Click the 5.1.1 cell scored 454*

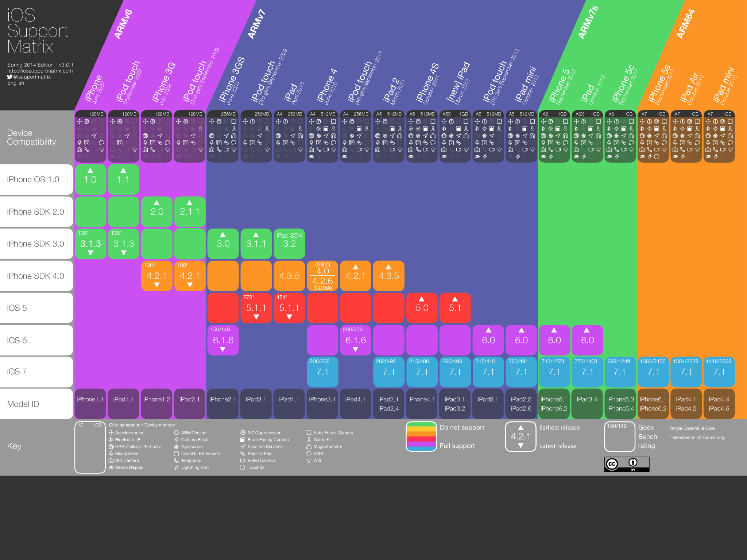tap(289, 308)
